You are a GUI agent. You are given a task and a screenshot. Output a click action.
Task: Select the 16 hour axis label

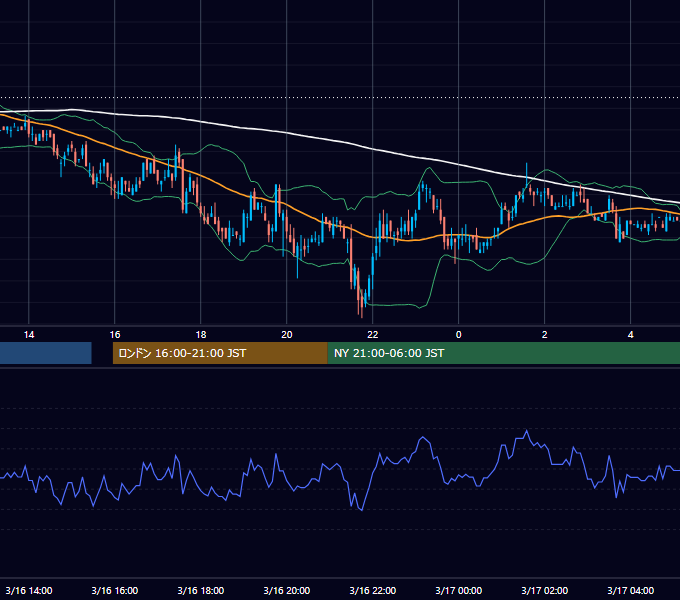[114, 335]
